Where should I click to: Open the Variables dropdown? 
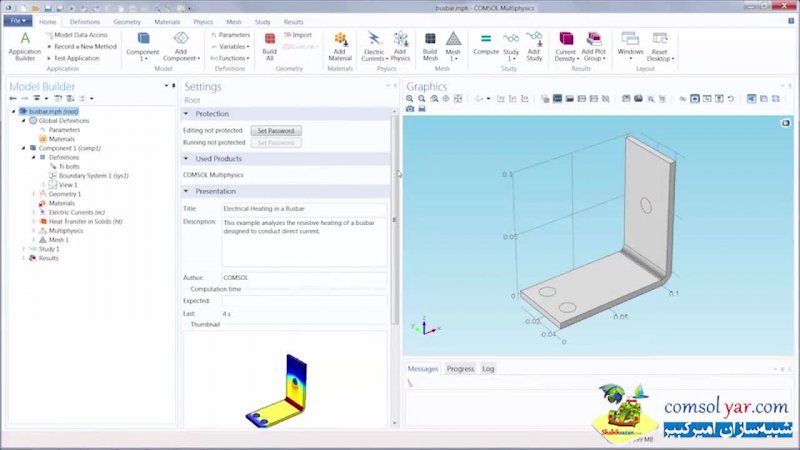[x=234, y=46]
